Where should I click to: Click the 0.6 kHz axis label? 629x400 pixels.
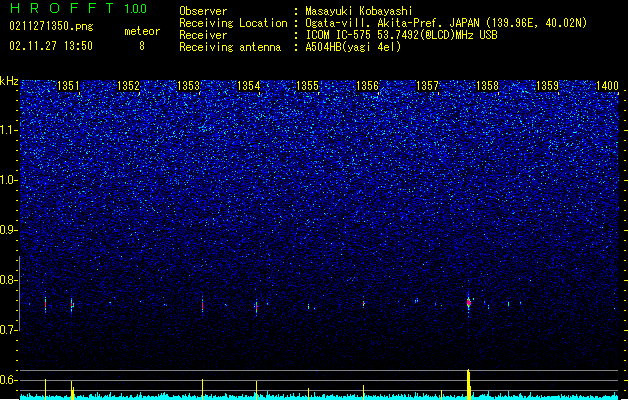point(9,380)
